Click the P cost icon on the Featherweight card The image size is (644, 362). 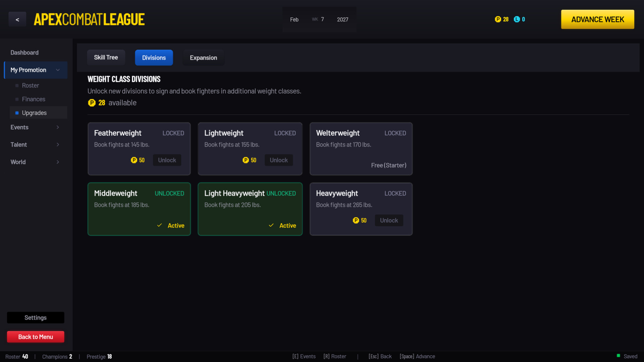[x=133, y=160]
